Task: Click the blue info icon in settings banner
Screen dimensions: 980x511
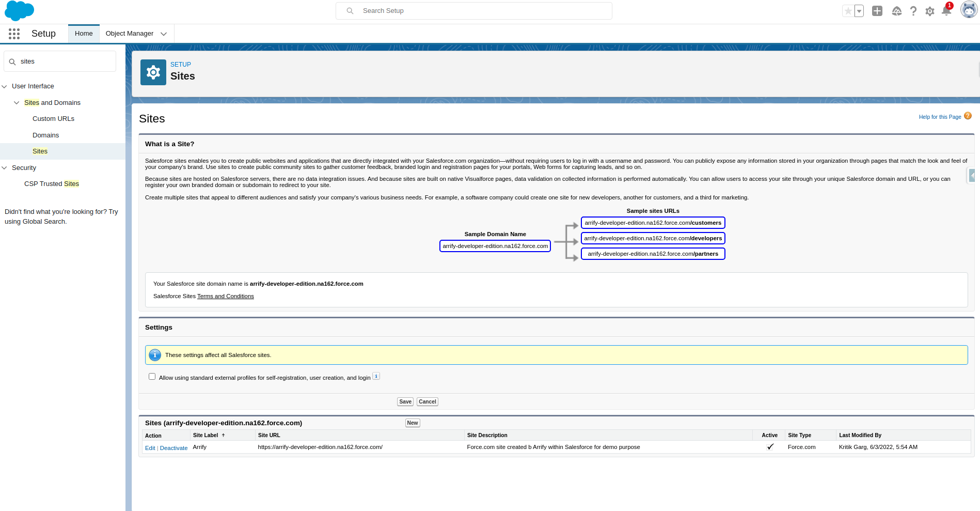Action: coord(155,355)
